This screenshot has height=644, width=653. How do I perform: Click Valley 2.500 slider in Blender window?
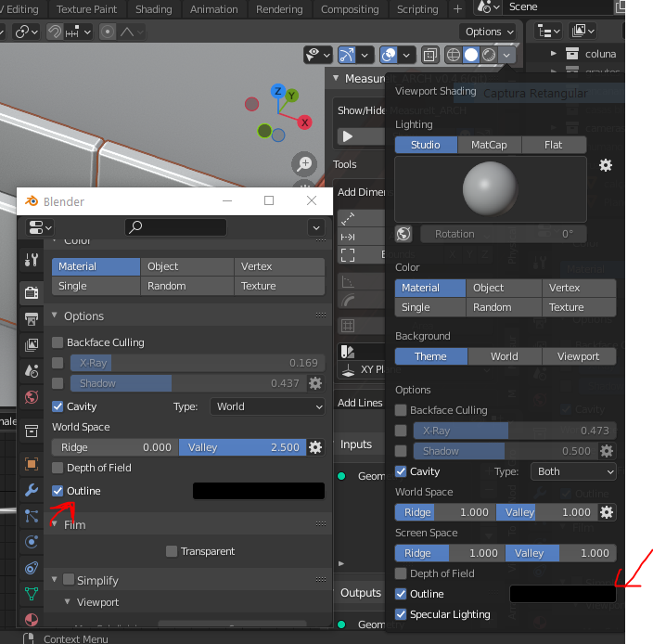(x=242, y=447)
